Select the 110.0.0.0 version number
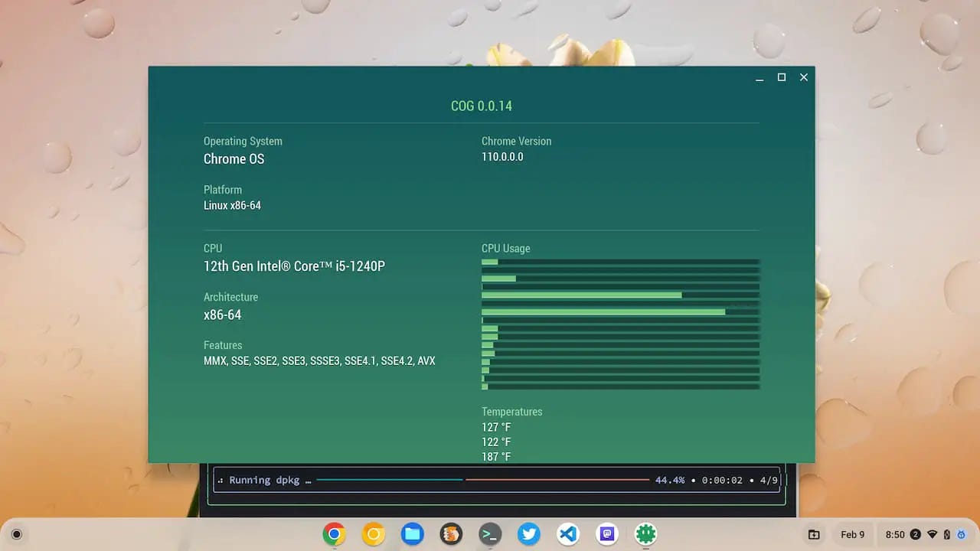 pos(502,157)
